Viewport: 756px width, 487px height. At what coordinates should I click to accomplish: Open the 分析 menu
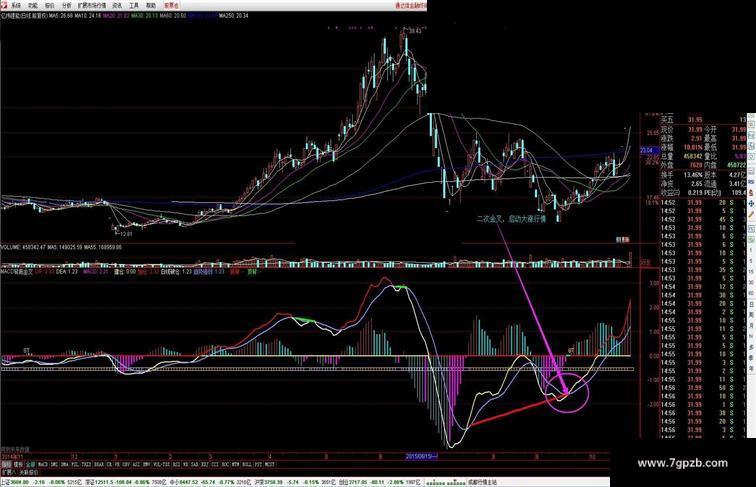pos(67,5)
